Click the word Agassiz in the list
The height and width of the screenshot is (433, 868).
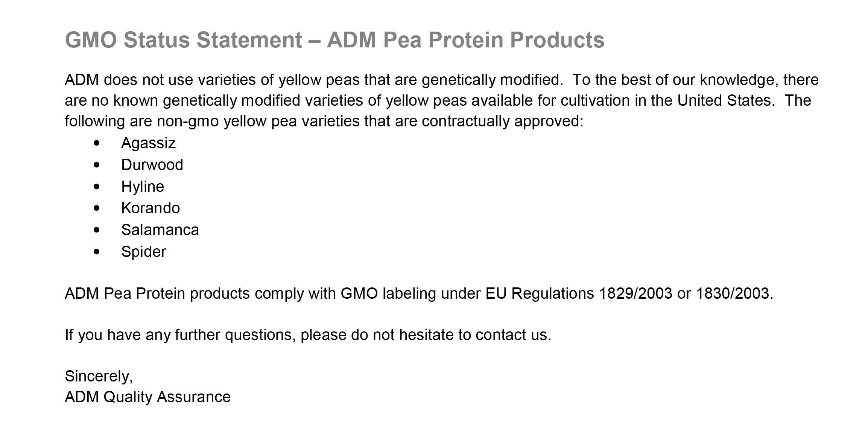point(148,143)
